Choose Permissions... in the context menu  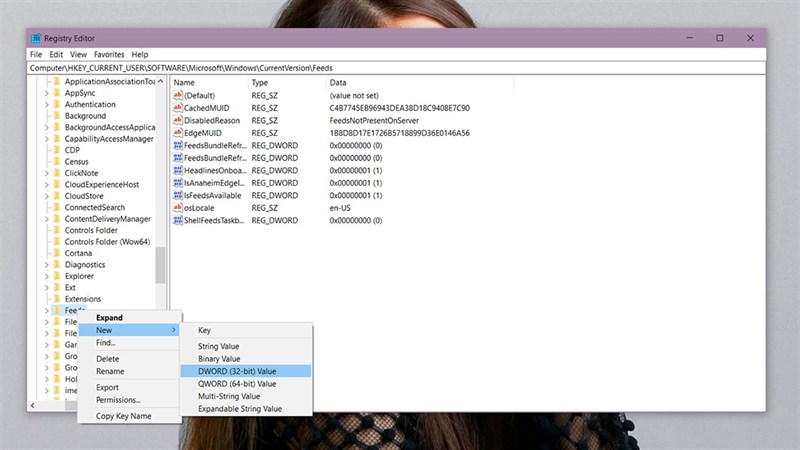click(x=130, y=399)
